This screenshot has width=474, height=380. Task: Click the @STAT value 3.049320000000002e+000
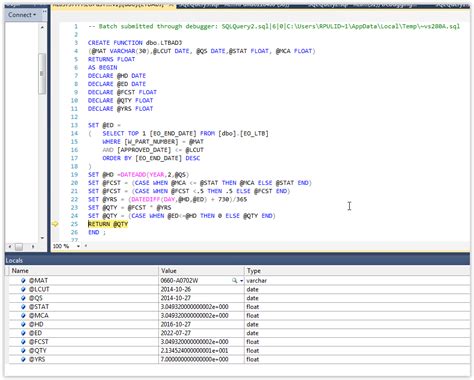194,307
